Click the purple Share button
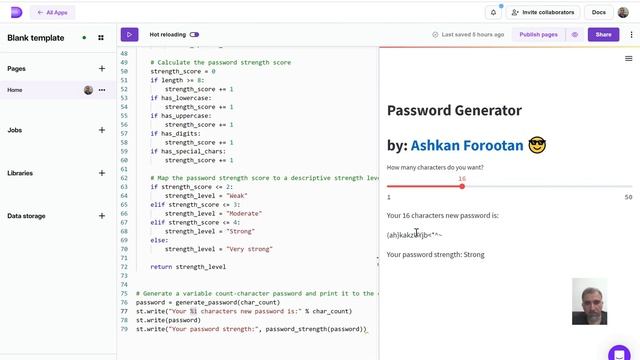The height and width of the screenshot is (360, 640). click(603, 35)
